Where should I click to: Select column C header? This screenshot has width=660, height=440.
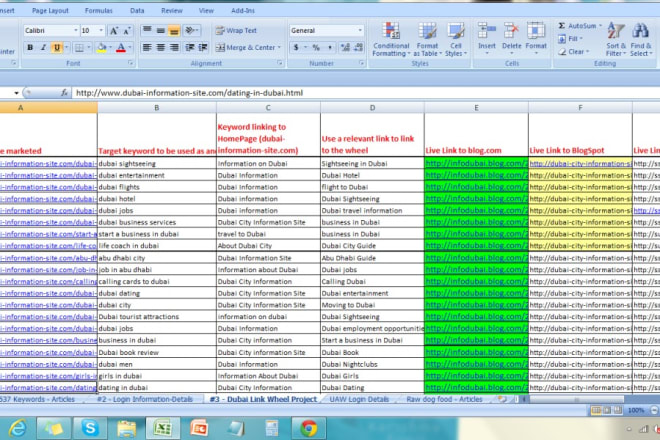pos(268,108)
